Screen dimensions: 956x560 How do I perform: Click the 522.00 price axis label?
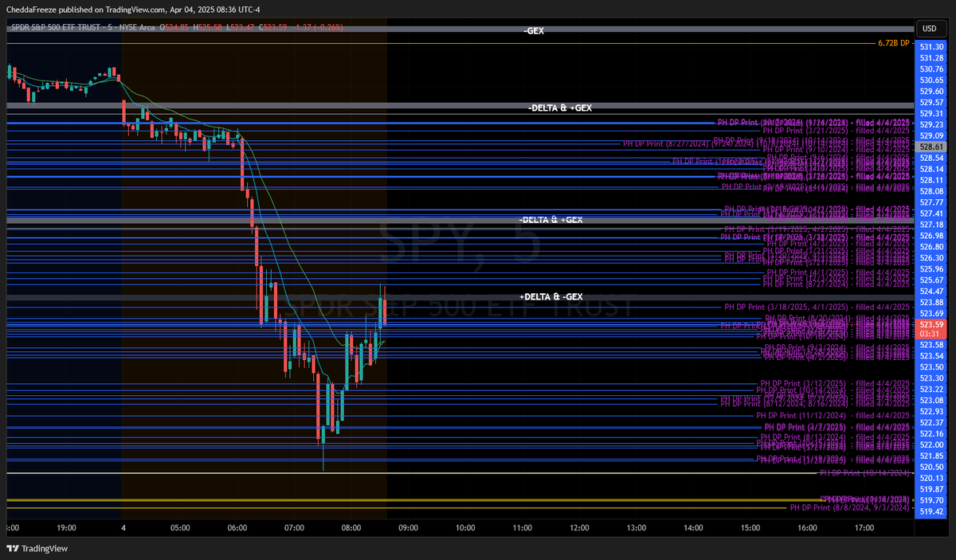click(931, 444)
